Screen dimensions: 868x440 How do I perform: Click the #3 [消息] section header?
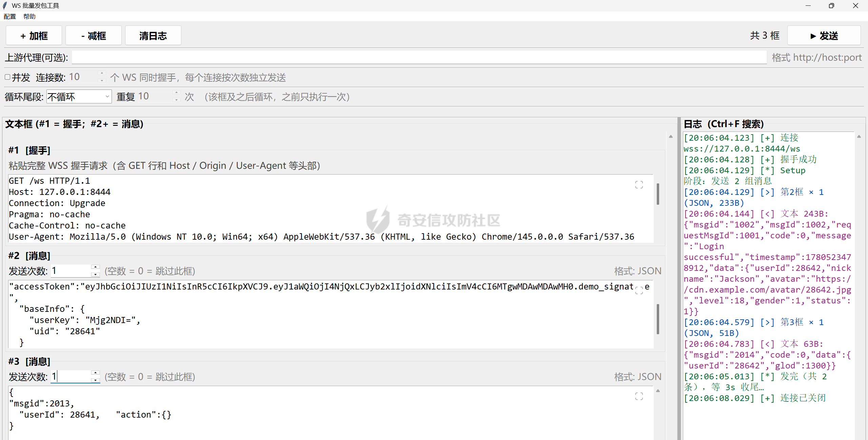(29, 361)
